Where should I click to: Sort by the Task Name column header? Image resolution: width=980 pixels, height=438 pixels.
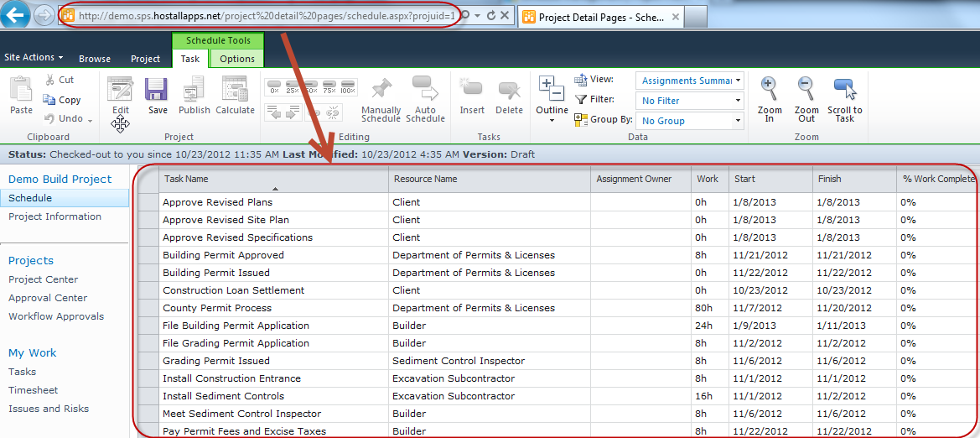tap(274, 180)
